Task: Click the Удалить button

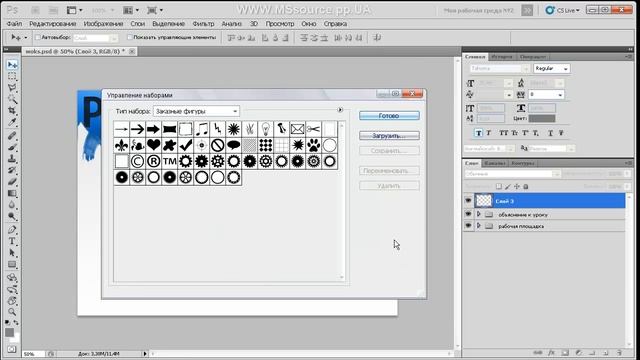Action: point(389,186)
